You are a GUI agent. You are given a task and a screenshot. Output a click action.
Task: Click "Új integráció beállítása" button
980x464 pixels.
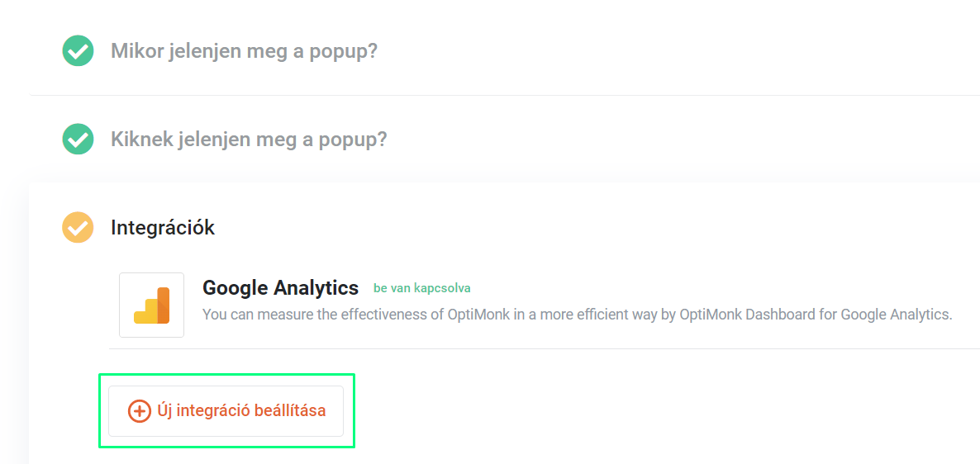coord(226,411)
